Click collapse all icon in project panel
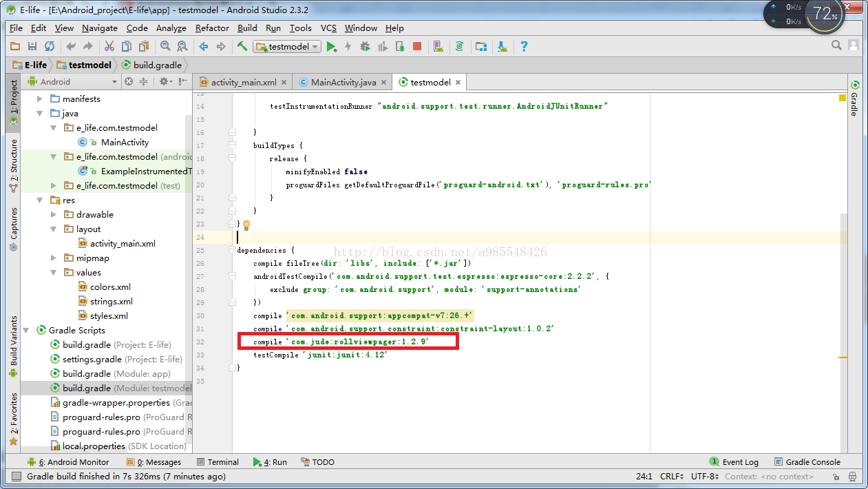 coord(143,81)
